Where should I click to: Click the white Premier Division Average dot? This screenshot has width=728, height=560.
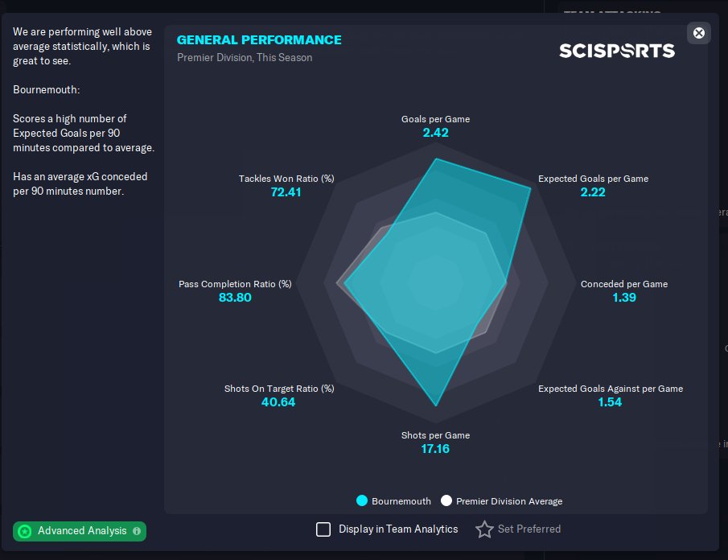click(x=446, y=501)
